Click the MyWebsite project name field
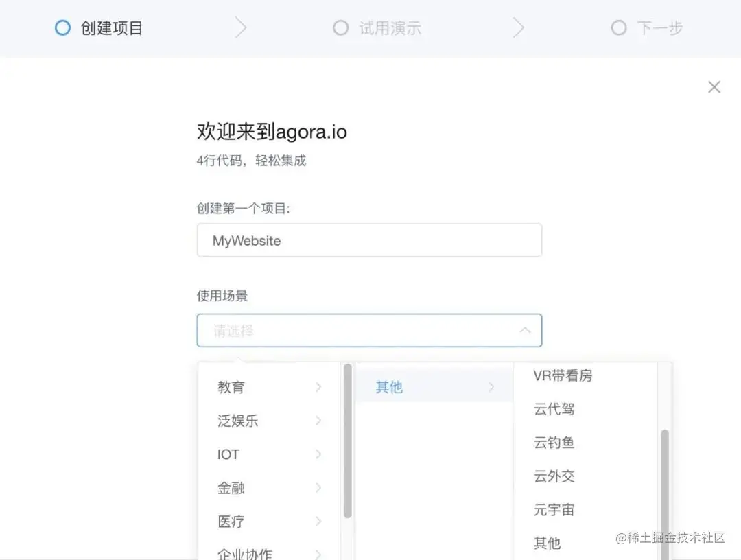This screenshot has width=741, height=560. [370, 240]
